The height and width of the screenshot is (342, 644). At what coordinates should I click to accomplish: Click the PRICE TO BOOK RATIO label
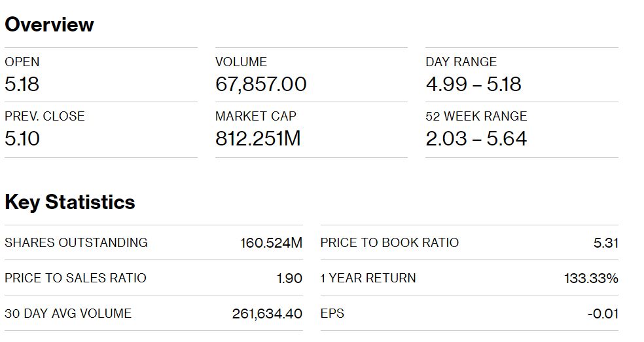click(389, 243)
